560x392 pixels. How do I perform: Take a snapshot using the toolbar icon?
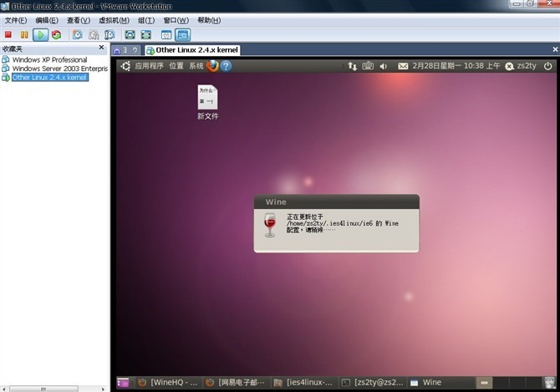coord(78,34)
